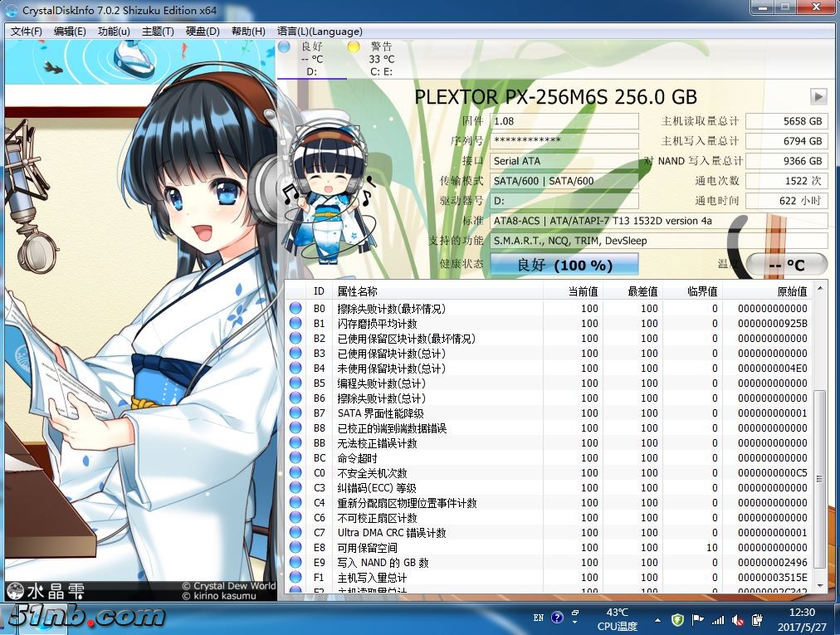The height and width of the screenshot is (635, 840).
Task: Click the status circle for row C0
Action: tap(295, 472)
